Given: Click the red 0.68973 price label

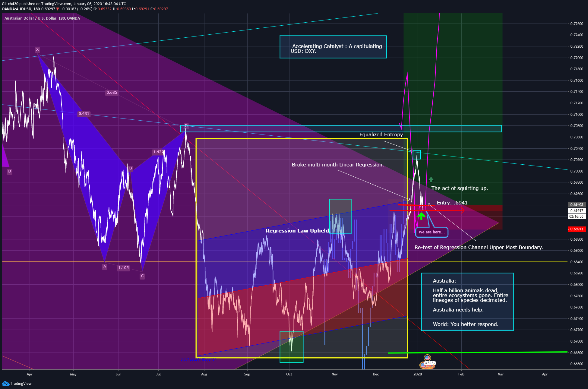Looking at the screenshot, I should [577, 229].
